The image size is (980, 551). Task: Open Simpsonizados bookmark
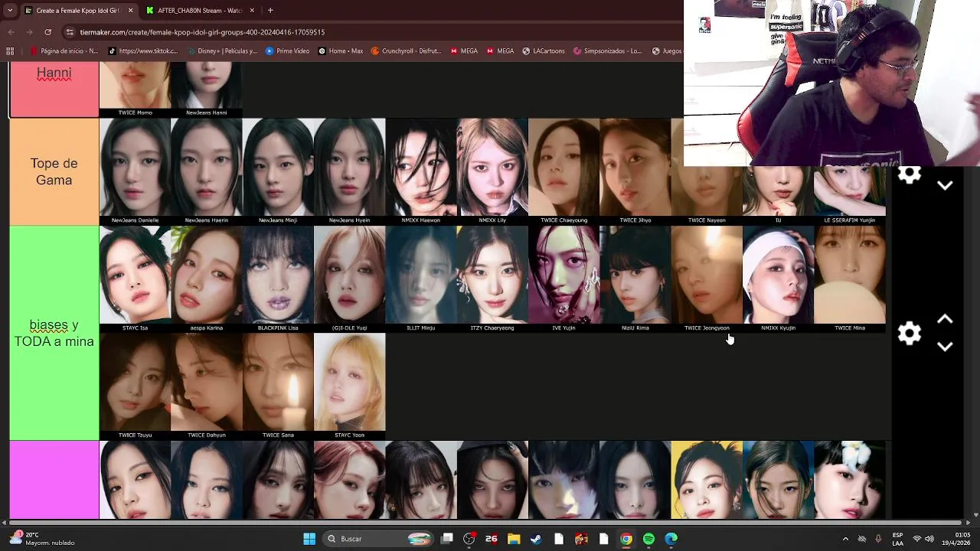coord(607,51)
